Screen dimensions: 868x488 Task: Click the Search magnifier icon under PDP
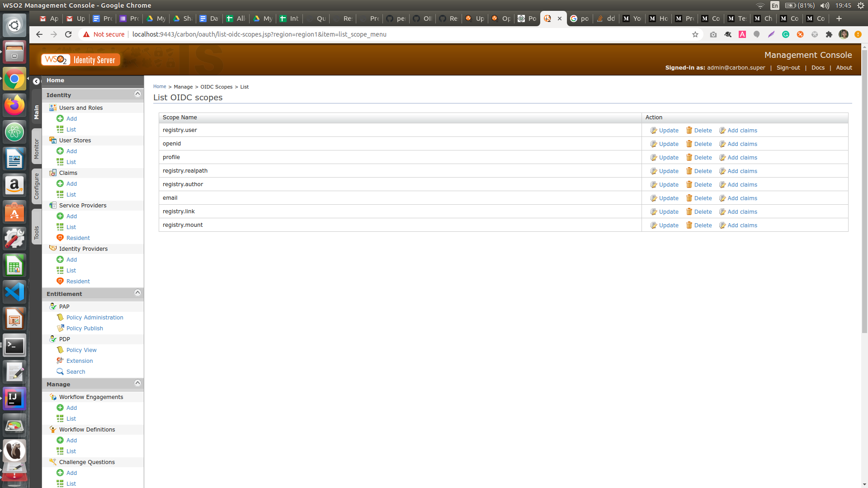[x=60, y=371]
